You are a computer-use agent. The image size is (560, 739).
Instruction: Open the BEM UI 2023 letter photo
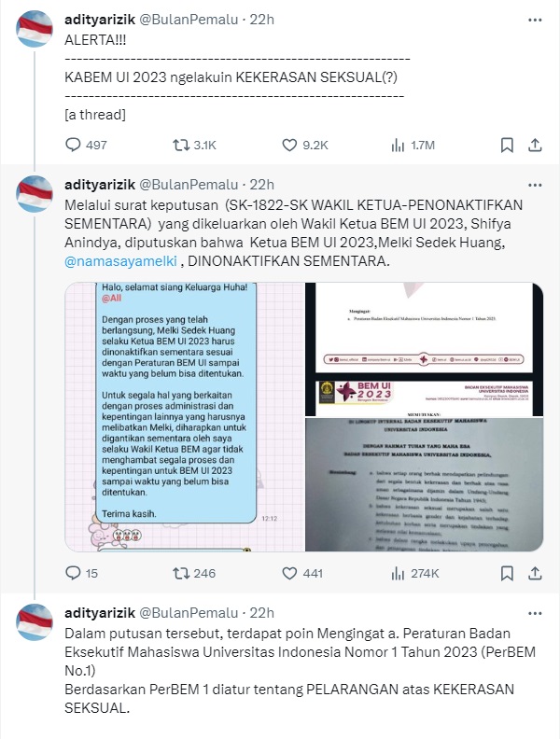[425, 466]
